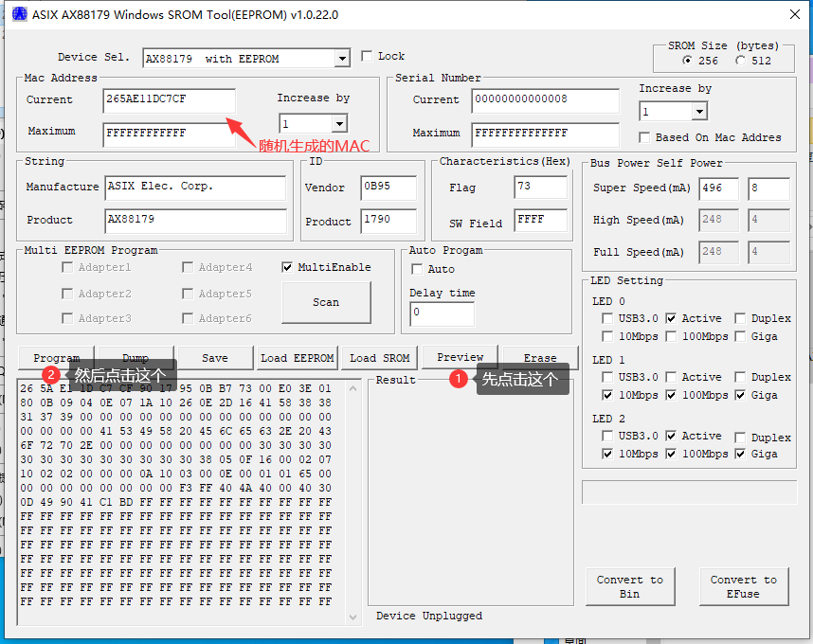Toggle LED 1 10Mbps checkbox

pos(607,395)
